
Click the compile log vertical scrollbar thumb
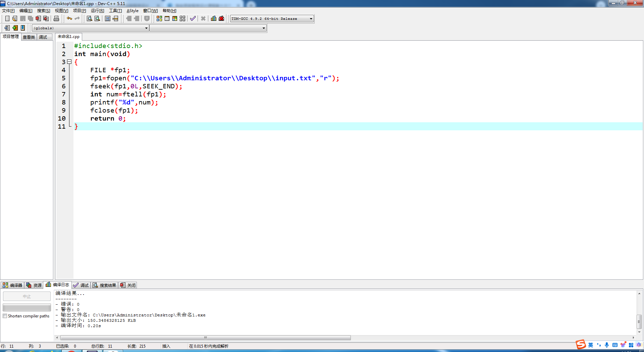pos(639,321)
